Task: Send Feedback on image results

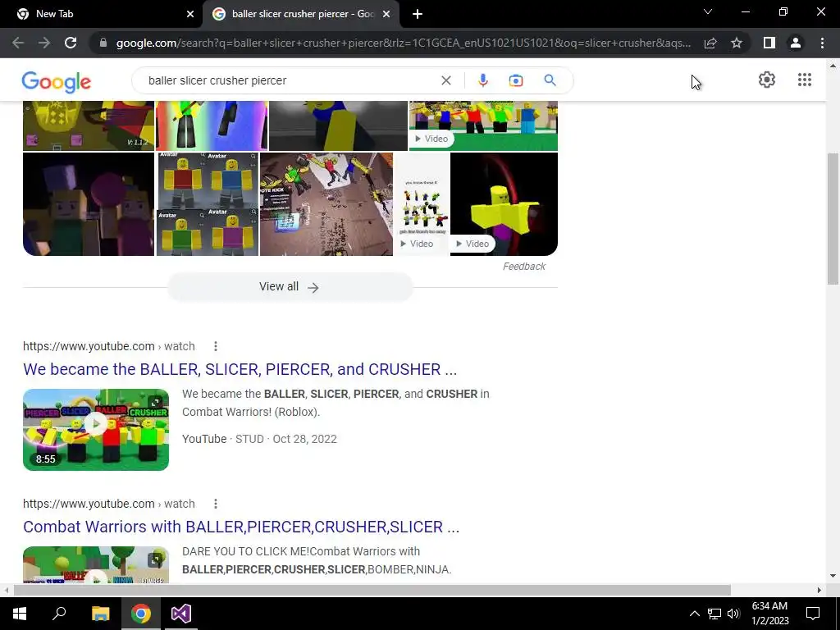Action: point(523,267)
